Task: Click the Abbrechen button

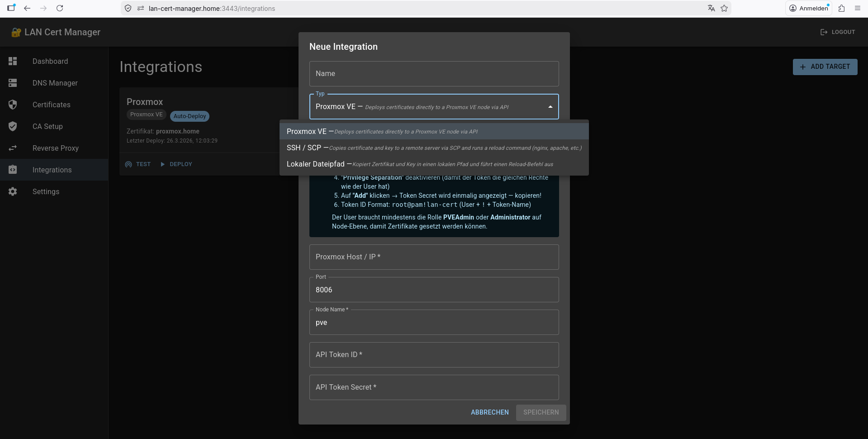Action: click(490, 412)
